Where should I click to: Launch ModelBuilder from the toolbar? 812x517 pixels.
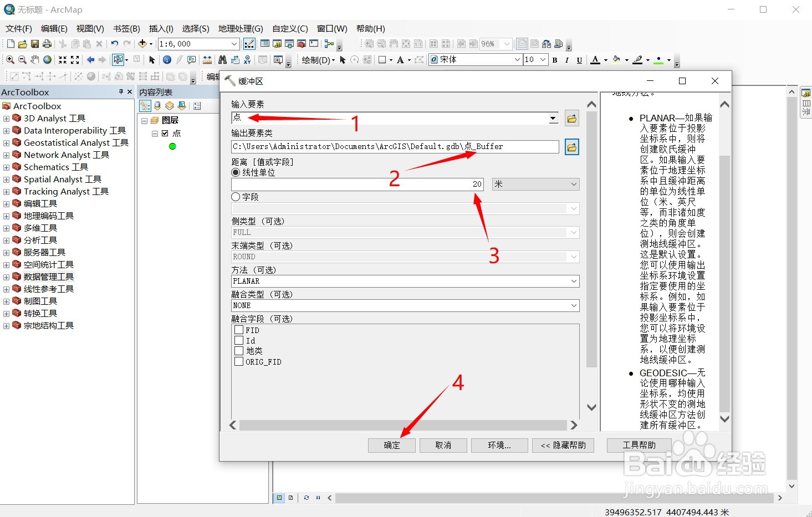(x=329, y=44)
